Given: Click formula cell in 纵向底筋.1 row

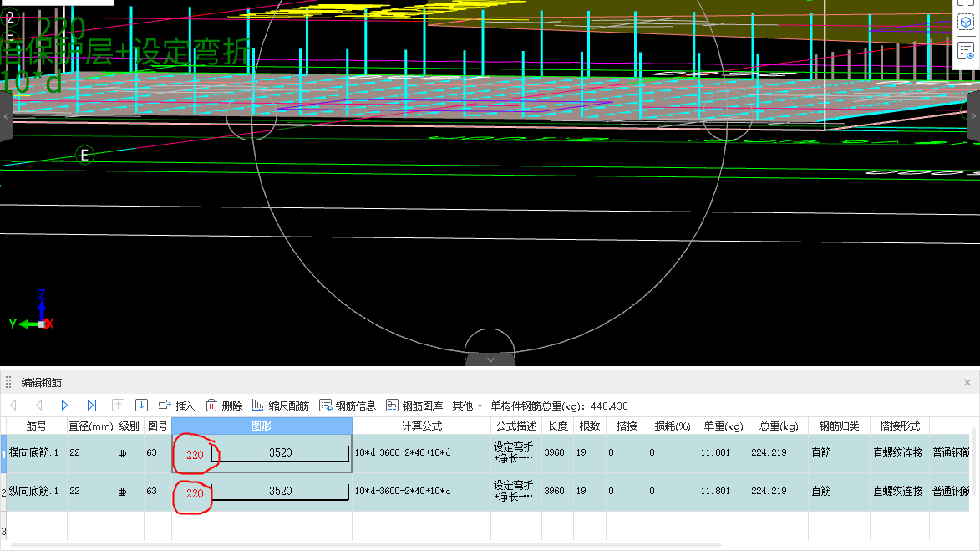Looking at the screenshot, I should point(422,492).
